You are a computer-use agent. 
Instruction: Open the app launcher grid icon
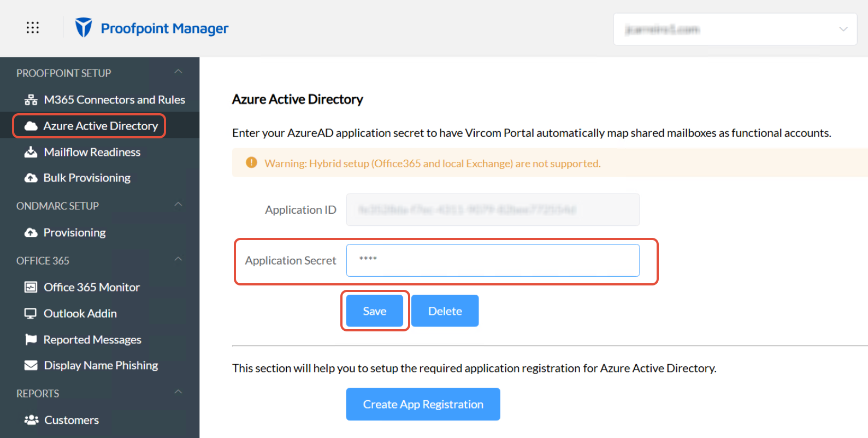[33, 27]
